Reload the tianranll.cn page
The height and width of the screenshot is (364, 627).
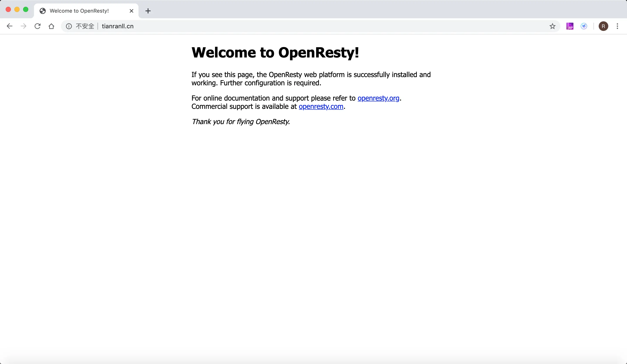(x=38, y=26)
